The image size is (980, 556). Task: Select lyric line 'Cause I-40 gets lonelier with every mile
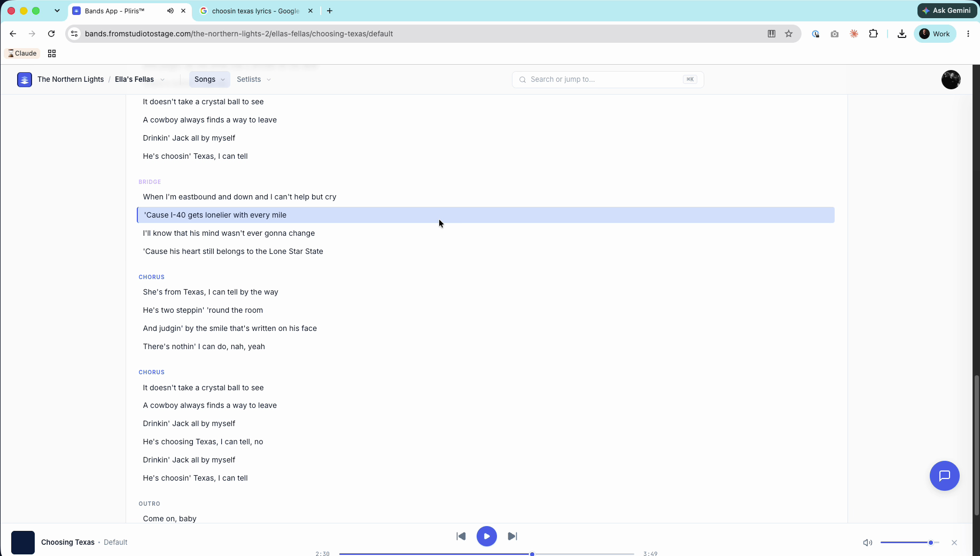pos(486,215)
